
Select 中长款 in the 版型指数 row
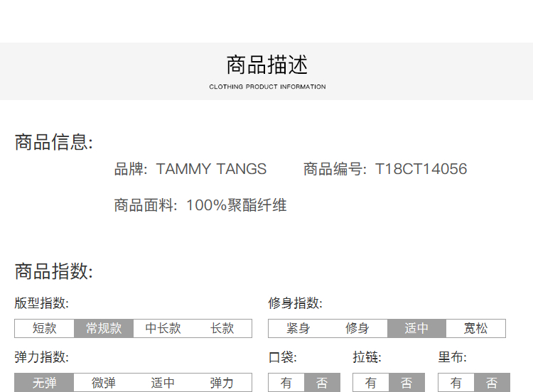click(163, 328)
